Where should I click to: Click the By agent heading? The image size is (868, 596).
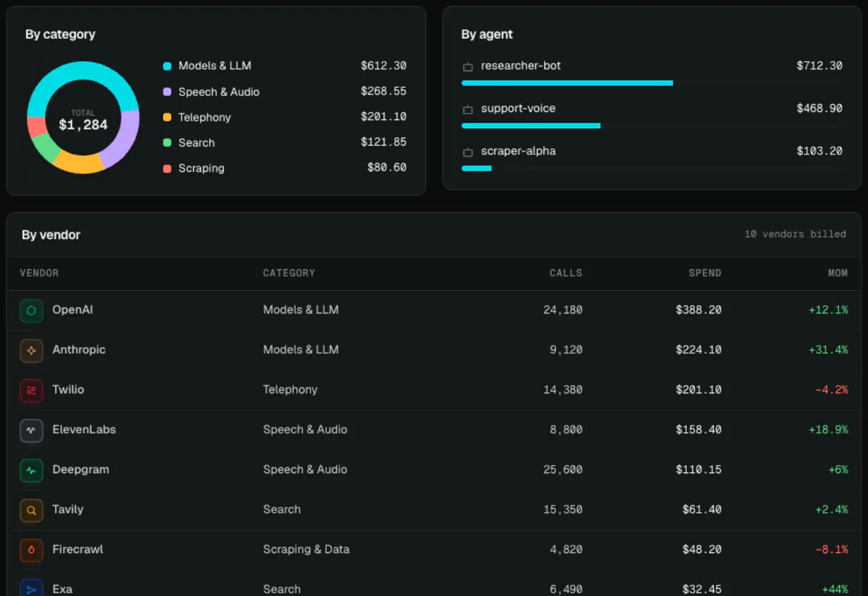[x=487, y=34]
